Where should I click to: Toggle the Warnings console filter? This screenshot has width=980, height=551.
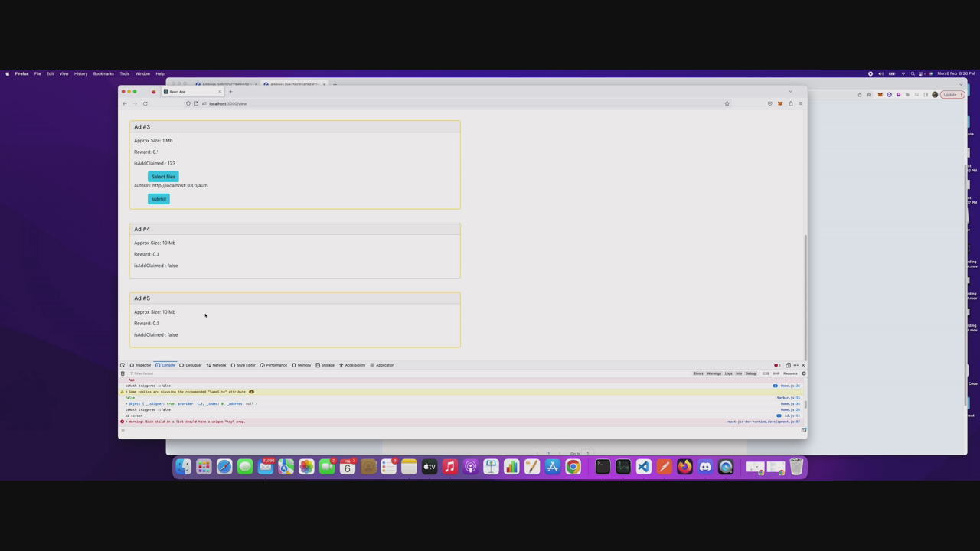[714, 373]
